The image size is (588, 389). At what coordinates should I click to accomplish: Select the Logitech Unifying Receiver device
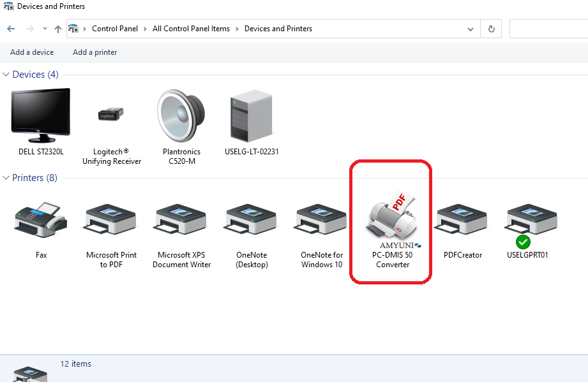tap(110, 115)
